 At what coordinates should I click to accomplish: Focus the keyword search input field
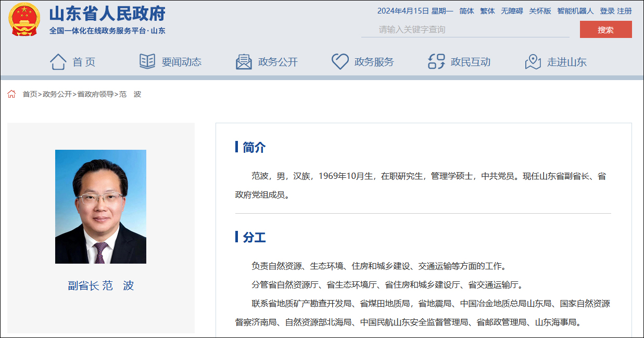click(465, 30)
